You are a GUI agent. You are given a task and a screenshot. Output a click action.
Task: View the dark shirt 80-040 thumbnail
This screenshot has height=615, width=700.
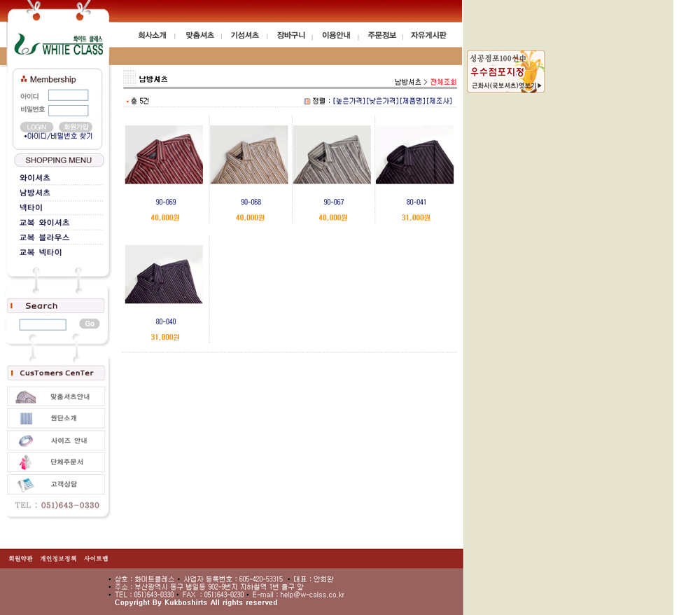[x=164, y=274]
